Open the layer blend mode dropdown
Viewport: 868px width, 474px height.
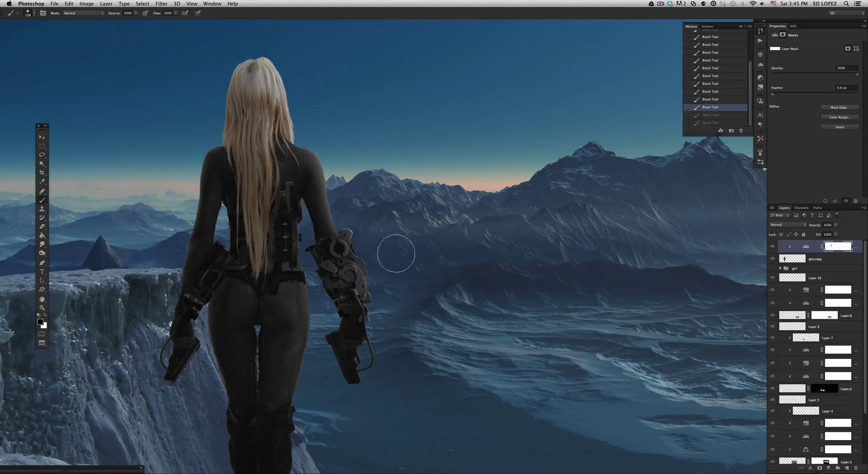click(x=788, y=225)
